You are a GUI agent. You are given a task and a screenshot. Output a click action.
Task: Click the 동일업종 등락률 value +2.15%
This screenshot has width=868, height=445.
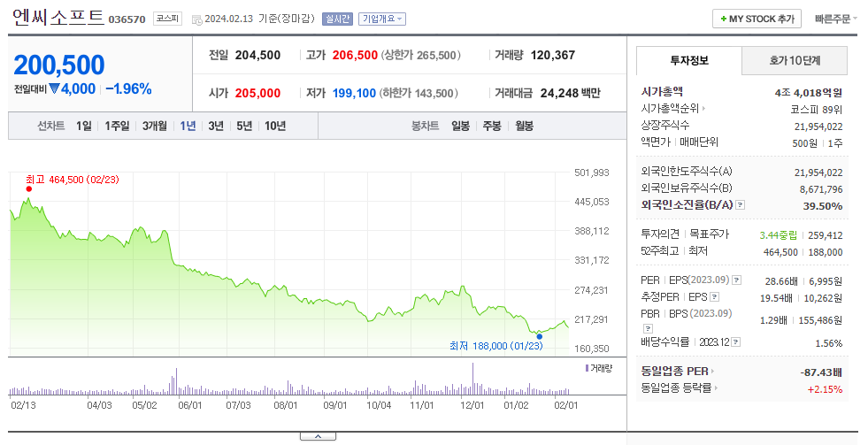pos(825,389)
